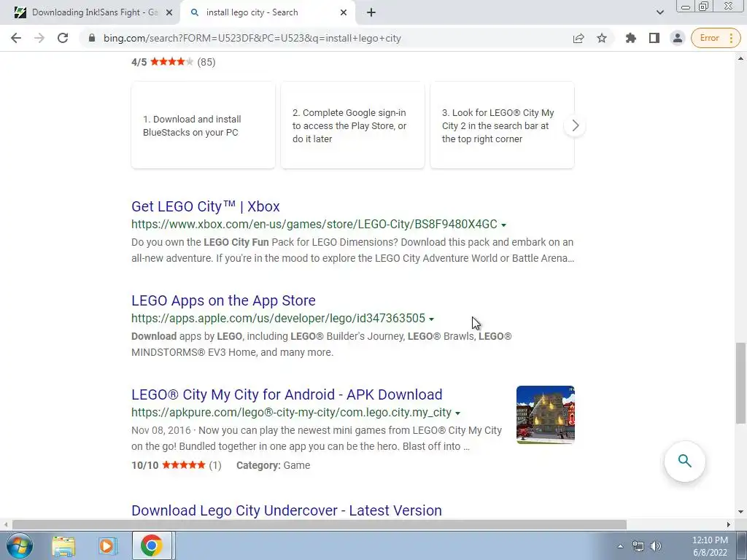Open Chrome Error menu button
Screen dimensions: 747x560
pos(716,38)
